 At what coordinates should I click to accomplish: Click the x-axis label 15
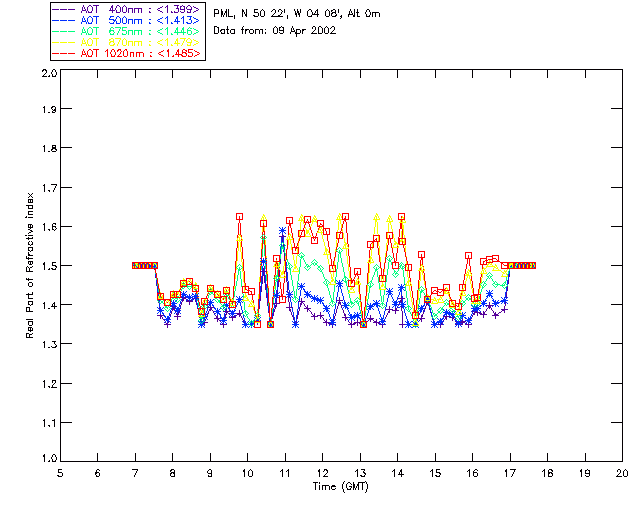coord(435,473)
